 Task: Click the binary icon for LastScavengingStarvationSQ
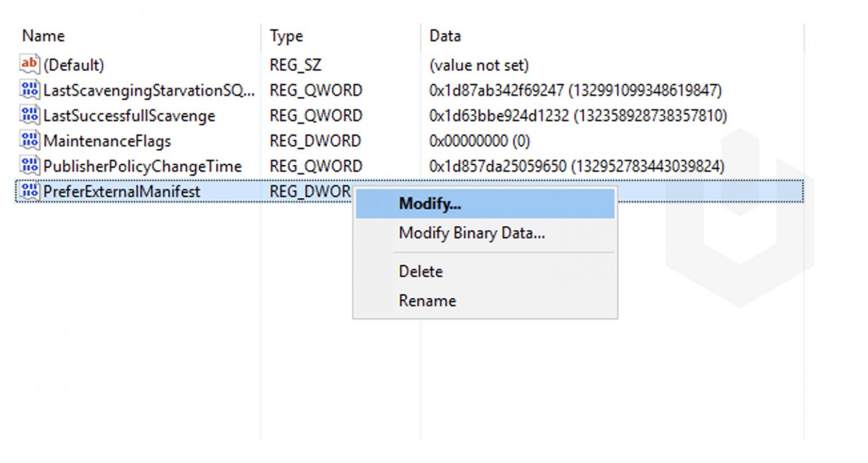click(29, 90)
